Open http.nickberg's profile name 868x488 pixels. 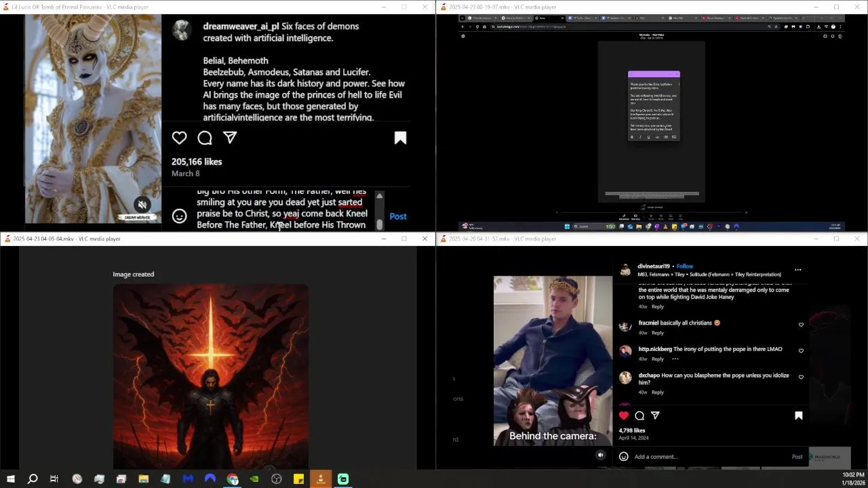[655, 349]
